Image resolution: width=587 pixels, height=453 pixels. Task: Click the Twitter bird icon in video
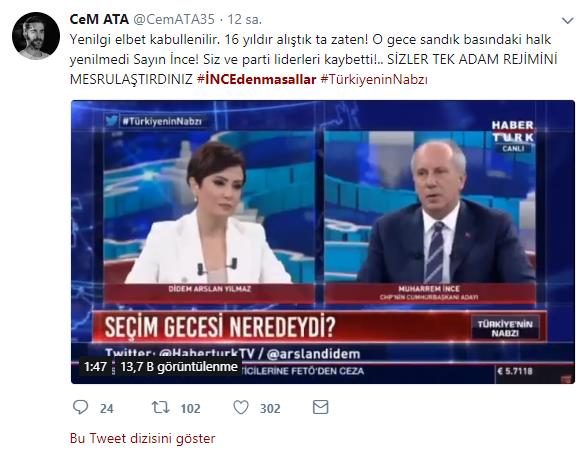click(x=112, y=121)
